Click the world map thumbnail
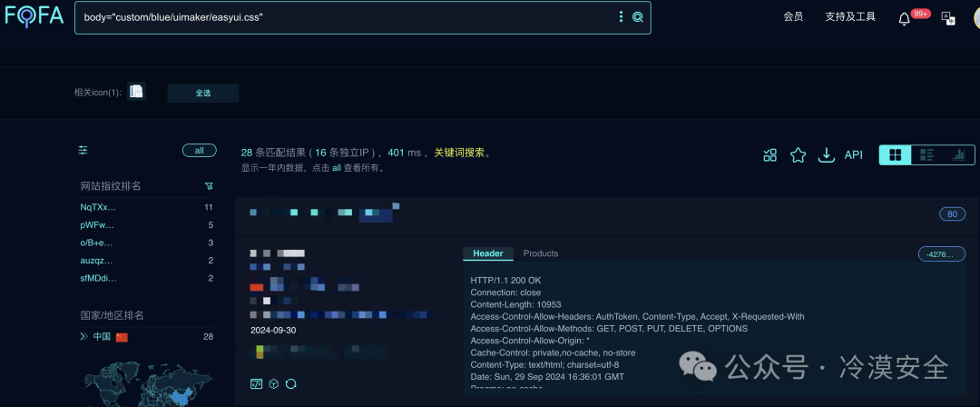980x407 pixels. [147, 382]
